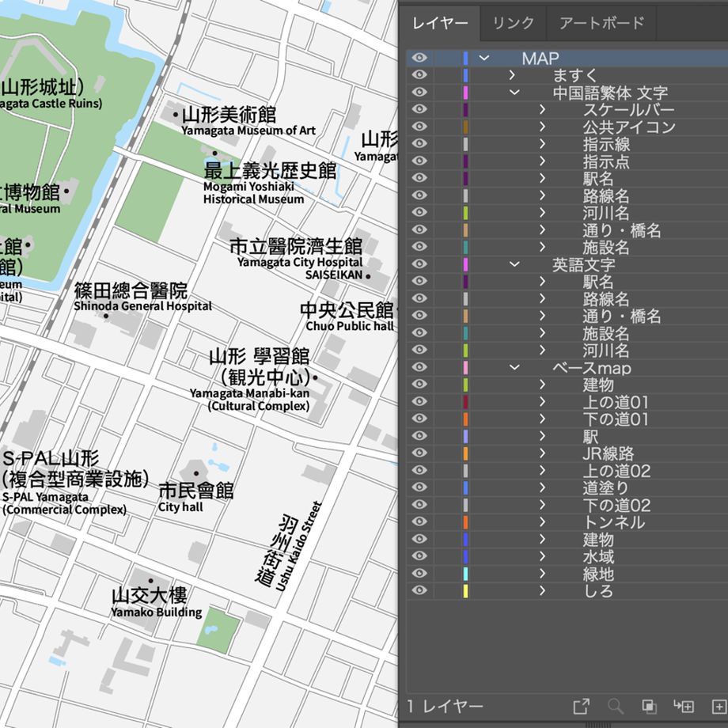Click the 'S-PAL Yamagata' English label
The image size is (728, 728).
45,497
